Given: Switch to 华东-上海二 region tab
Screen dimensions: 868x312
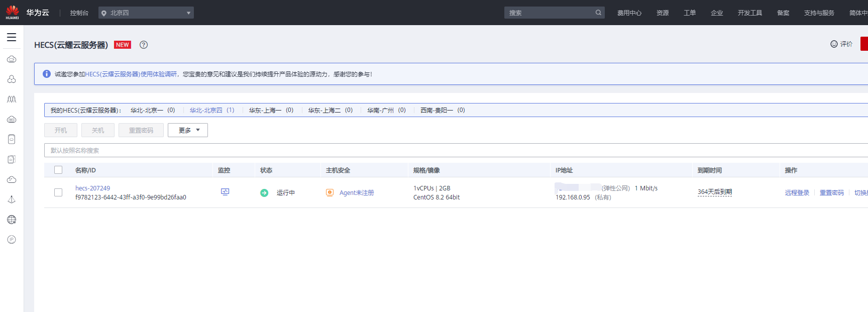Looking at the screenshot, I should [331, 110].
